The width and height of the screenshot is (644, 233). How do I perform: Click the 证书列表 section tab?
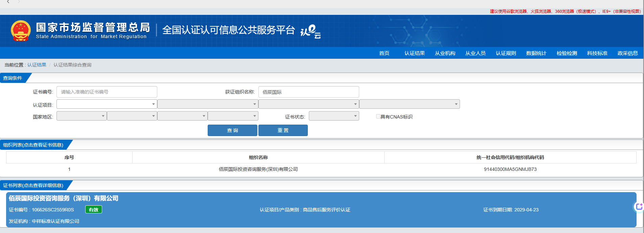point(34,185)
